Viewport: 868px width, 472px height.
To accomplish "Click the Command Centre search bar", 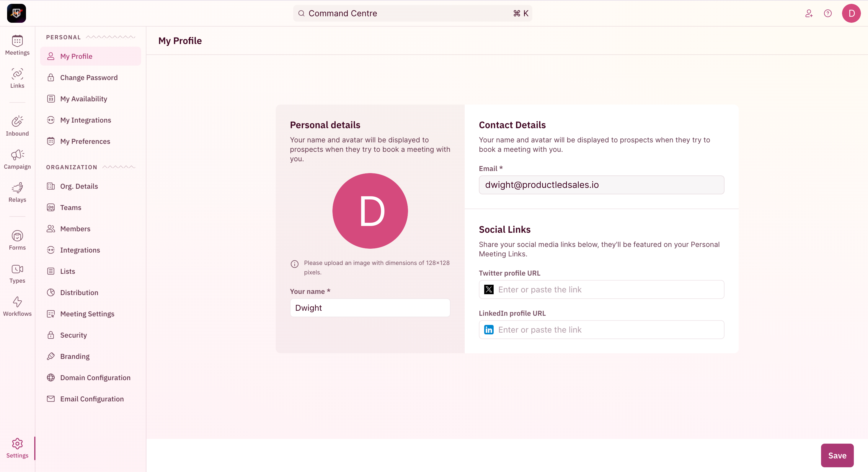I will point(412,13).
